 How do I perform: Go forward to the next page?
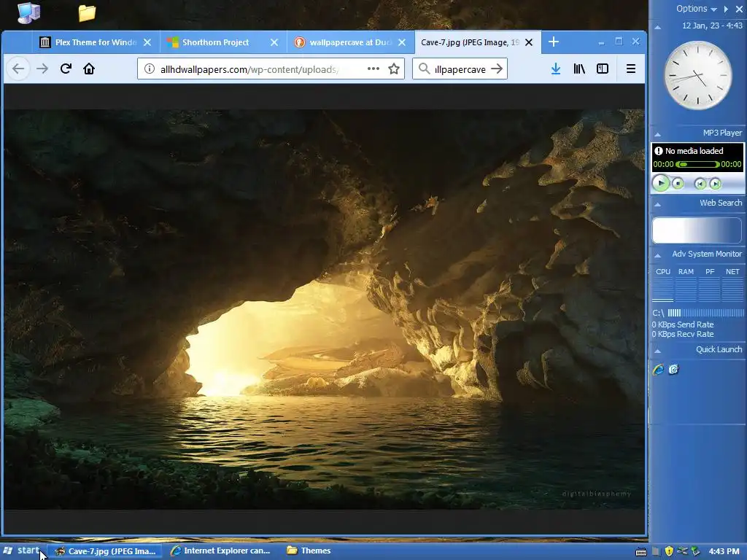[42, 69]
